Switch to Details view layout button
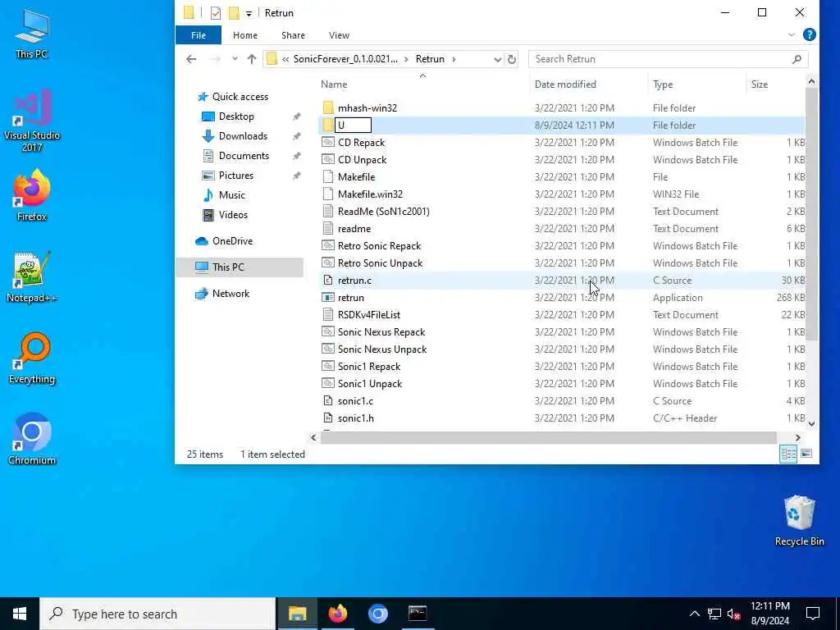 pyautogui.click(x=788, y=454)
